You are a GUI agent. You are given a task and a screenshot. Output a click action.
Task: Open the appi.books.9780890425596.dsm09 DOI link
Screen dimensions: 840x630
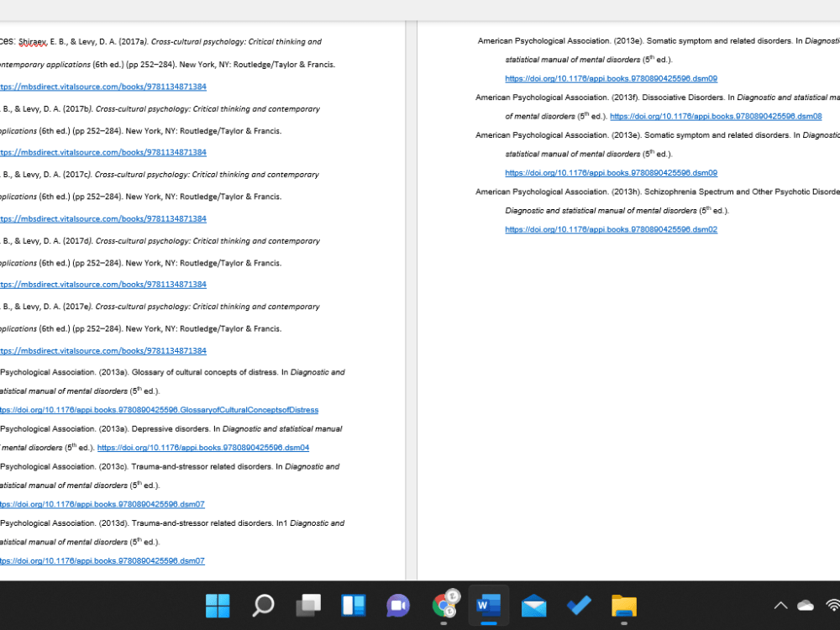(x=611, y=78)
